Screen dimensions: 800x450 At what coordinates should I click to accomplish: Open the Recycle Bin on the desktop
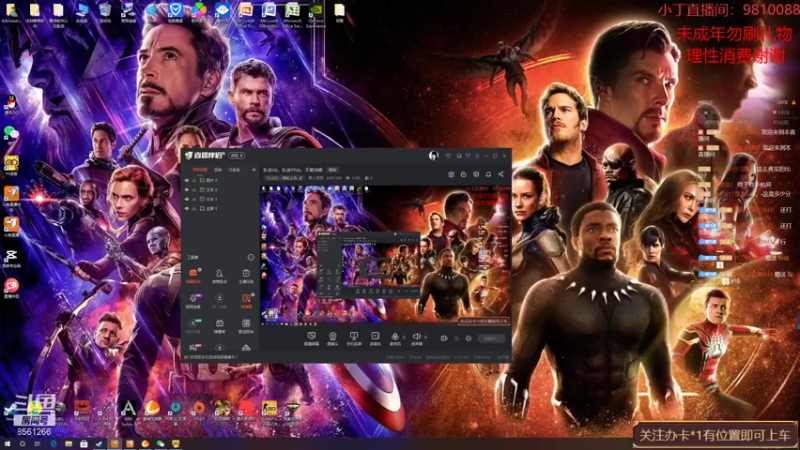[105, 13]
